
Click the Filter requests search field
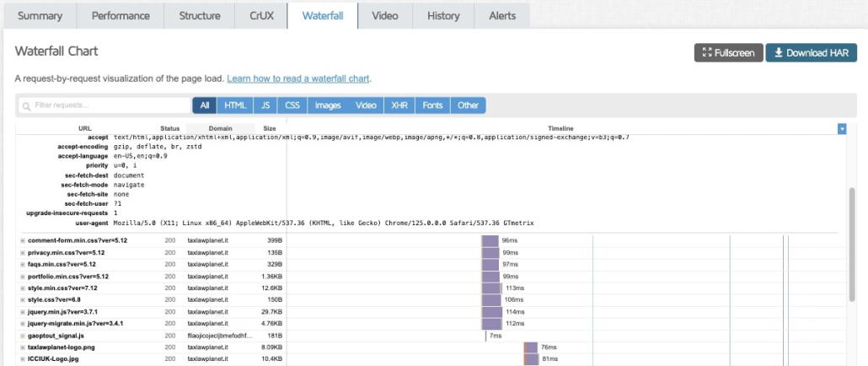105,105
